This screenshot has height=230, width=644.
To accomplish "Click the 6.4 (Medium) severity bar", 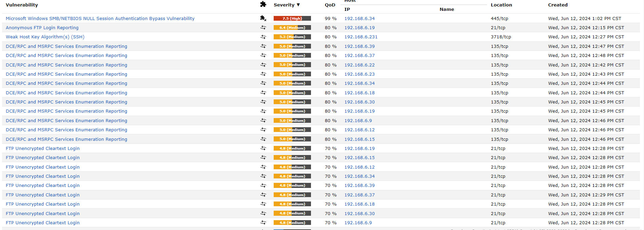I will [x=292, y=27].
